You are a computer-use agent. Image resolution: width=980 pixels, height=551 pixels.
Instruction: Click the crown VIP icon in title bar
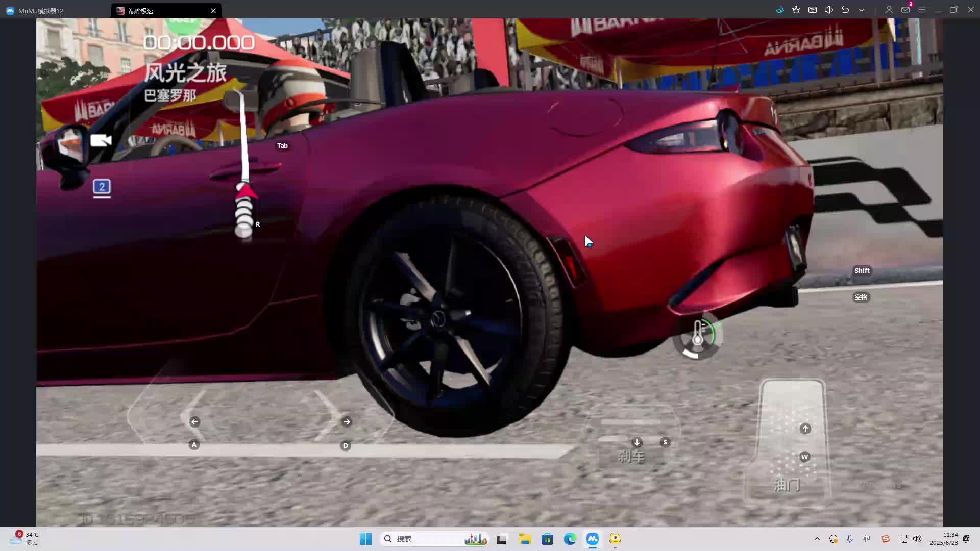(796, 10)
